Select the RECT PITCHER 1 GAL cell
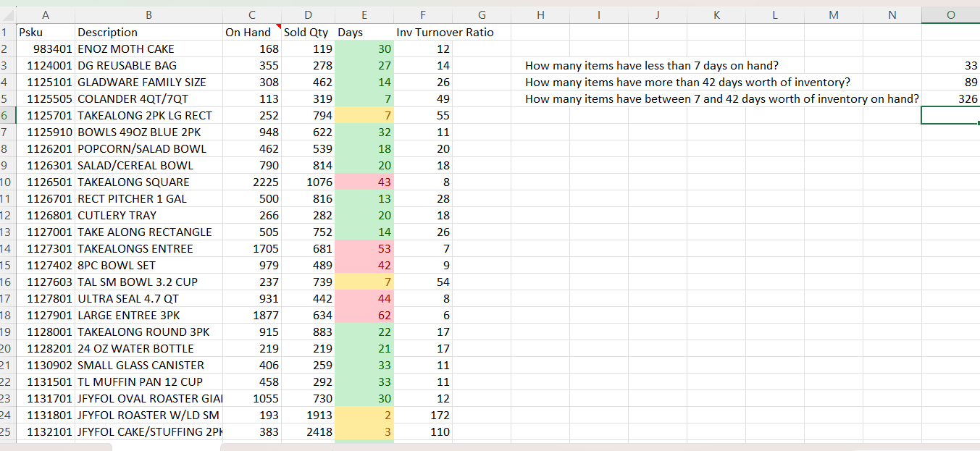This screenshot has height=451, width=980. [148, 198]
